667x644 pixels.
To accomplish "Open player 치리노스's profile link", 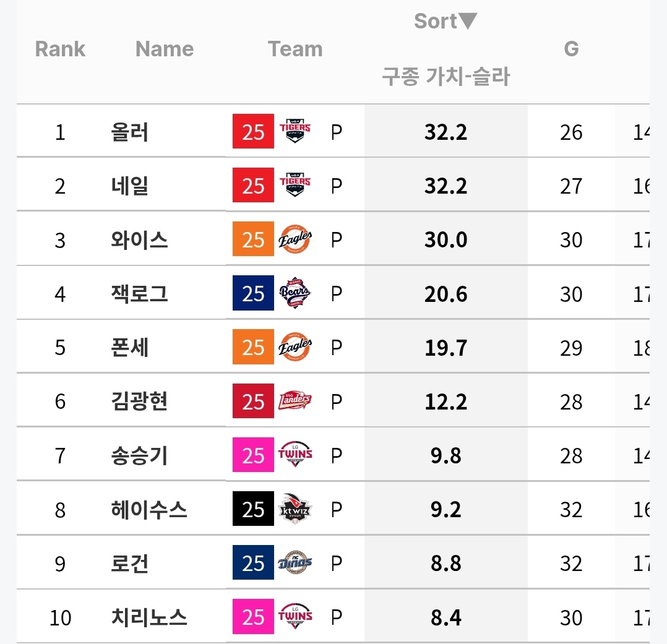I will 149,617.
